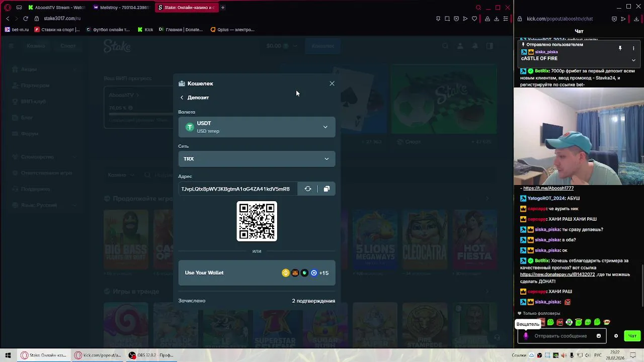Click ad blocker shield in chat window
644x362 pixels.
614,19
